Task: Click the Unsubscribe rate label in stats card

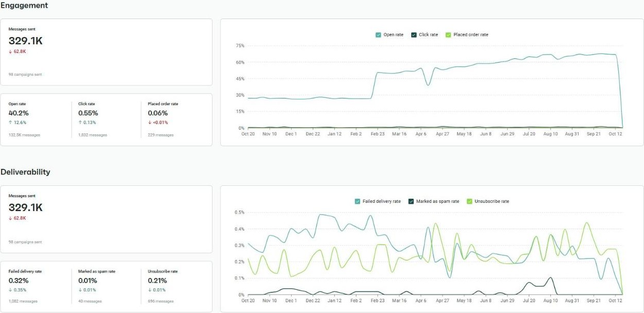Action: point(163,271)
